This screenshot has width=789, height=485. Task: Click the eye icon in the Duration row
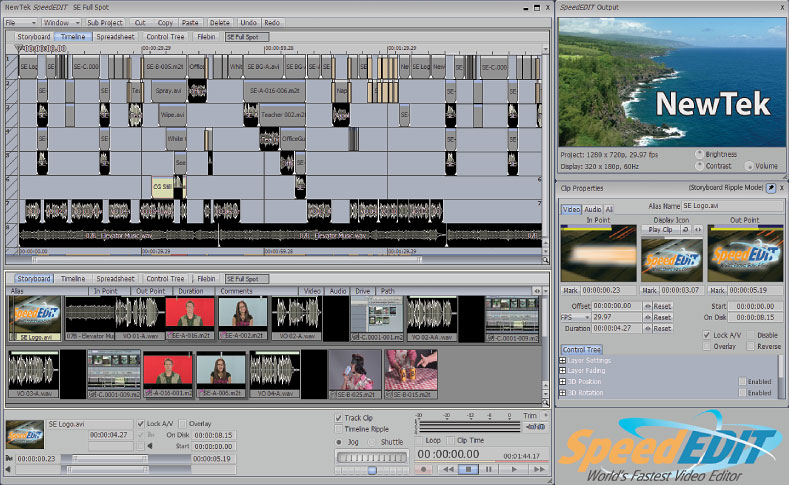648,328
